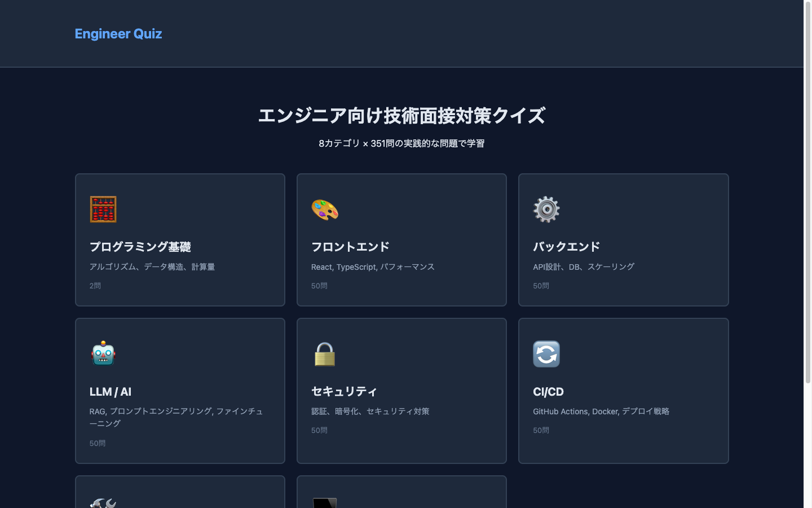
Task: Click the gear icon for バックエンド
Action: pos(546,209)
